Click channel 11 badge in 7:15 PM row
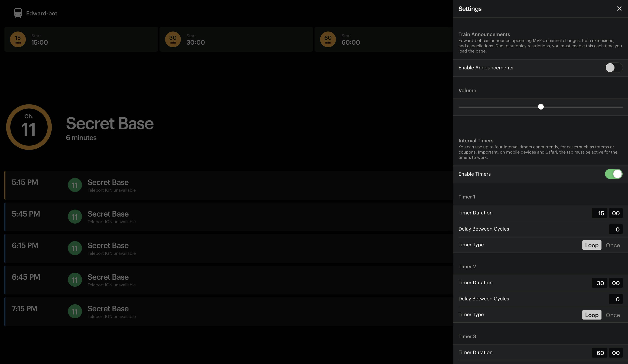 click(75, 312)
